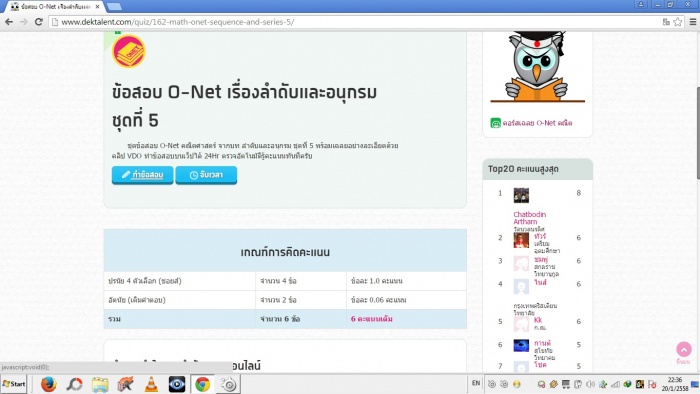
Task: Open a new browser tab
Action: click(115, 7)
